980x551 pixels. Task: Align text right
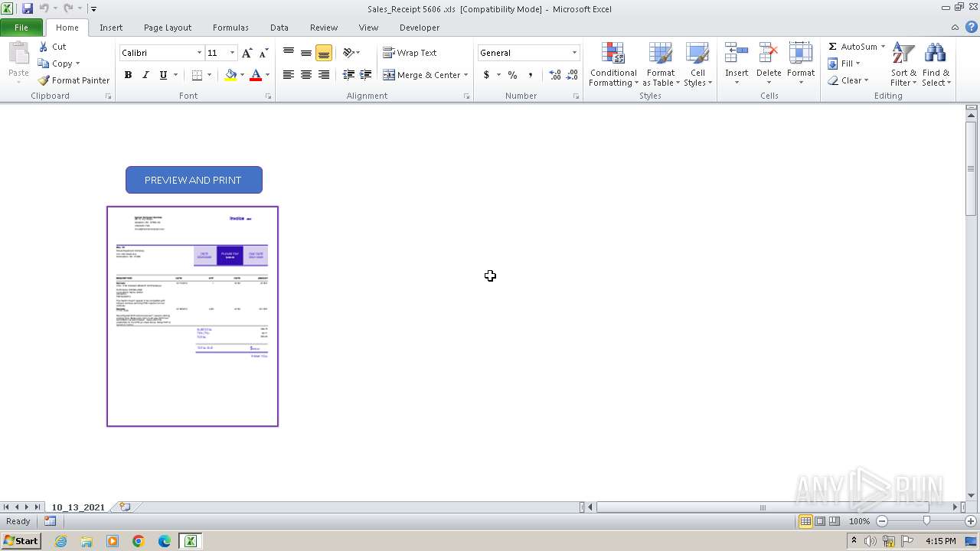pos(324,75)
